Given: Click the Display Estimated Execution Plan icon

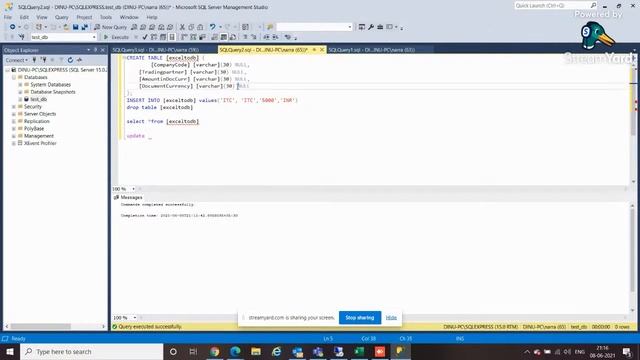Looking at the screenshot, I should pyautogui.click(x=154, y=37).
